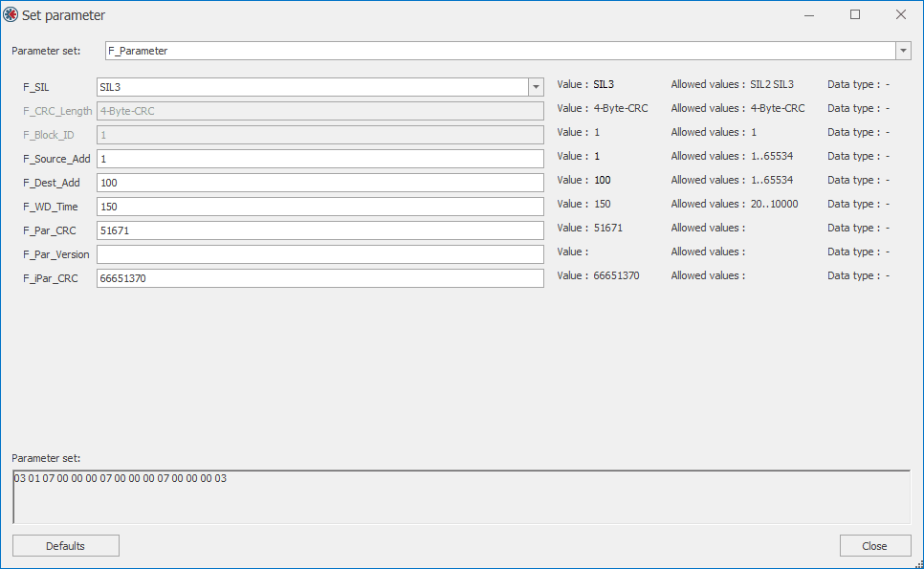Image resolution: width=924 pixels, height=569 pixels.
Task: Click the displayed value '4-Byte-CRC' after Value:
Action: (x=621, y=108)
